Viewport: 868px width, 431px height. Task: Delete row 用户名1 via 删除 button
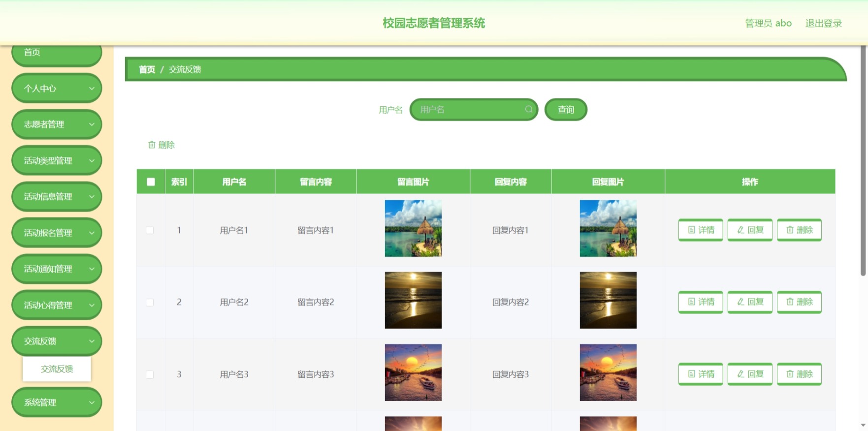pyautogui.click(x=799, y=230)
